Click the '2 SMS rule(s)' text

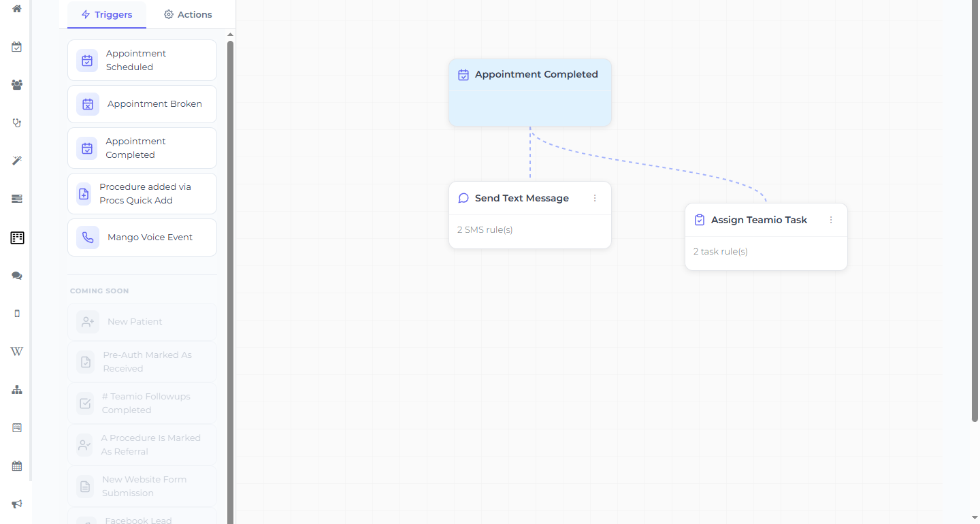pyautogui.click(x=485, y=230)
